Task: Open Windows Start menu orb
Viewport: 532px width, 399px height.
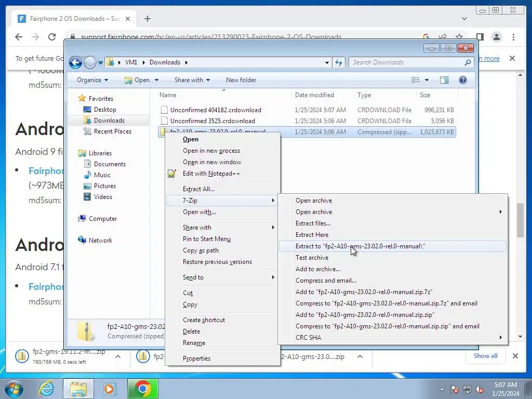Action: 14,389
